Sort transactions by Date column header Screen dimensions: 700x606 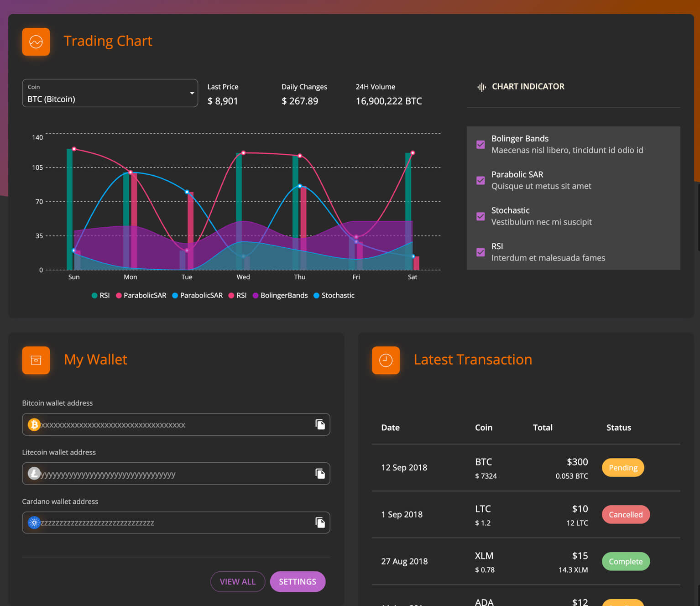click(x=391, y=428)
